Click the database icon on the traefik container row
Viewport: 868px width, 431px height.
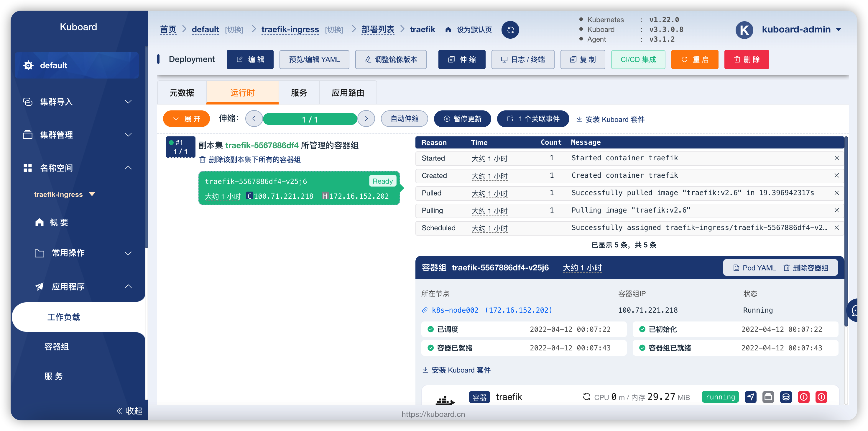coord(786,397)
